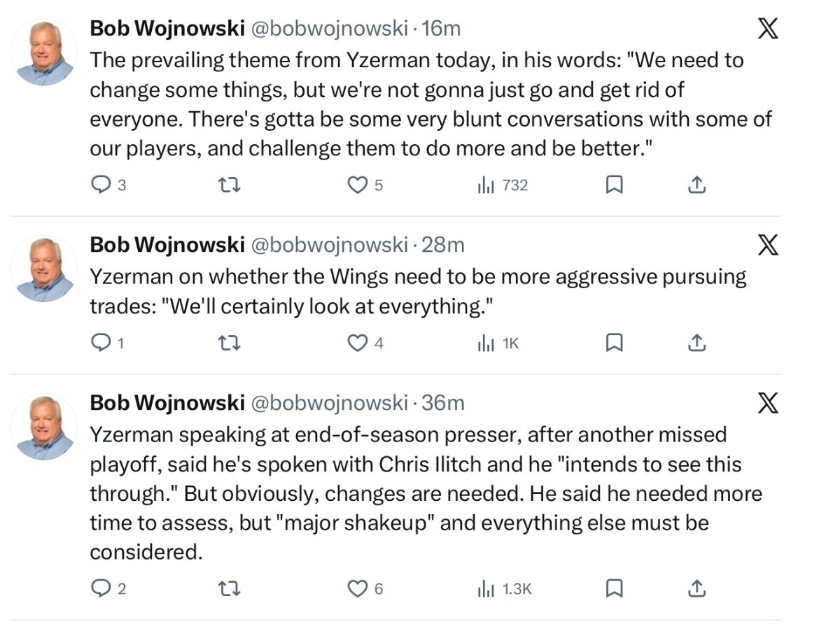Reply to the 'aggressive pursuing trades' tweet

102,343
